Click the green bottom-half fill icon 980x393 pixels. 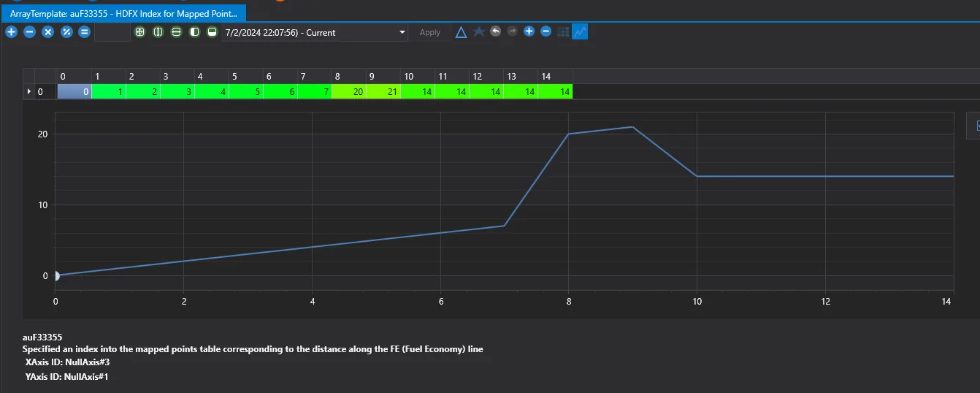click(212, 32)
